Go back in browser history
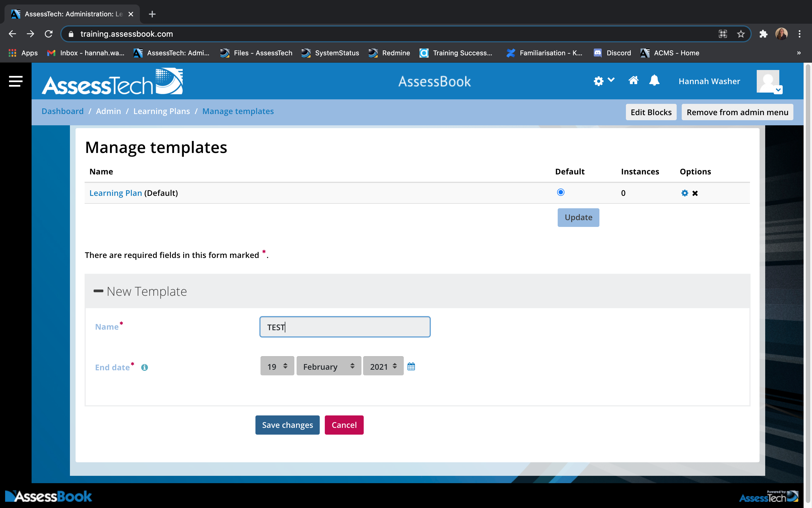 coord(12,34)
